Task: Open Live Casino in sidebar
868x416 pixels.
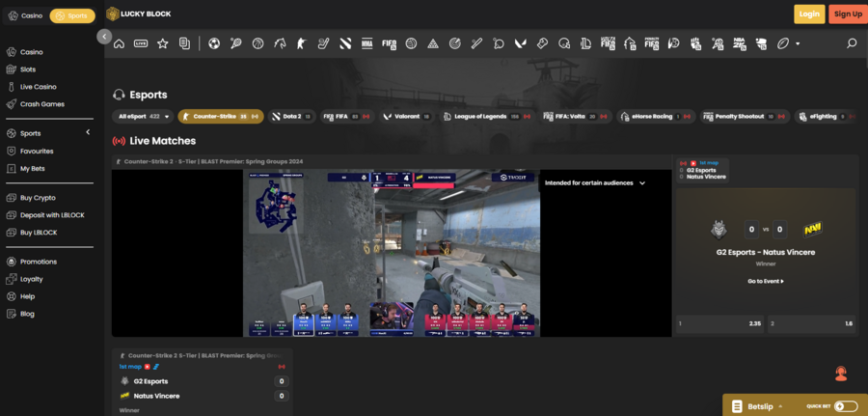Action: point(39,87)
